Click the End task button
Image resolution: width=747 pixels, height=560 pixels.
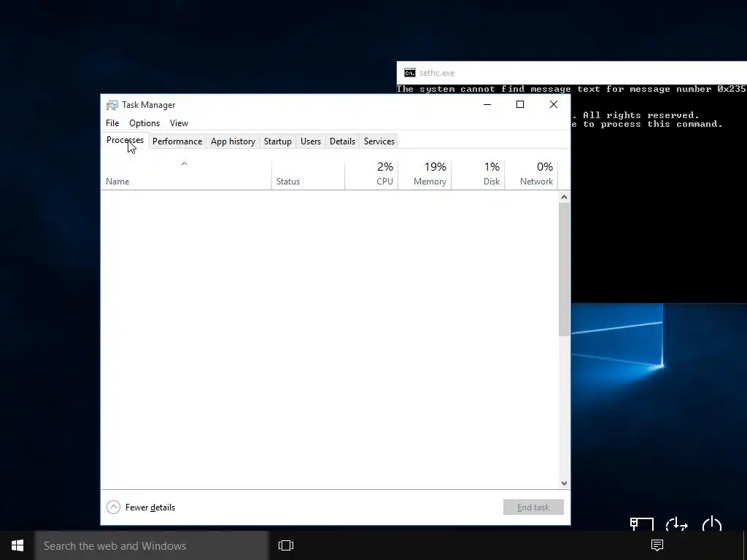coord(533,507)
